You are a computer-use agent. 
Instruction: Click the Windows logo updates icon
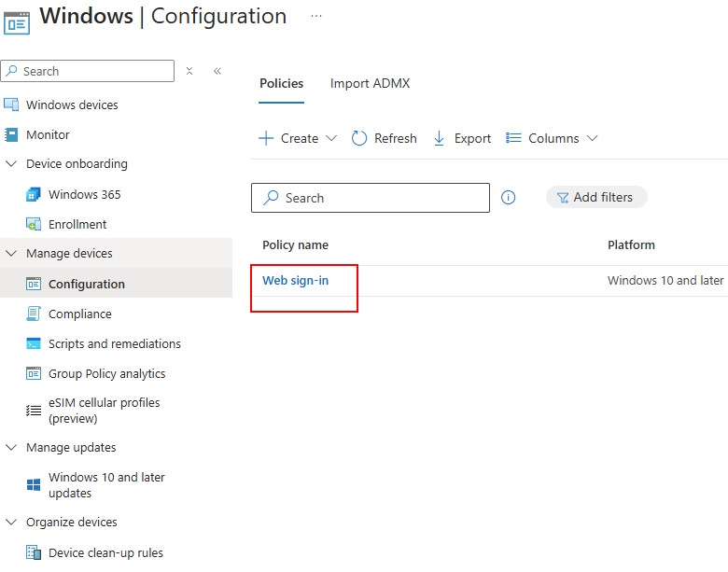(34, 485)
